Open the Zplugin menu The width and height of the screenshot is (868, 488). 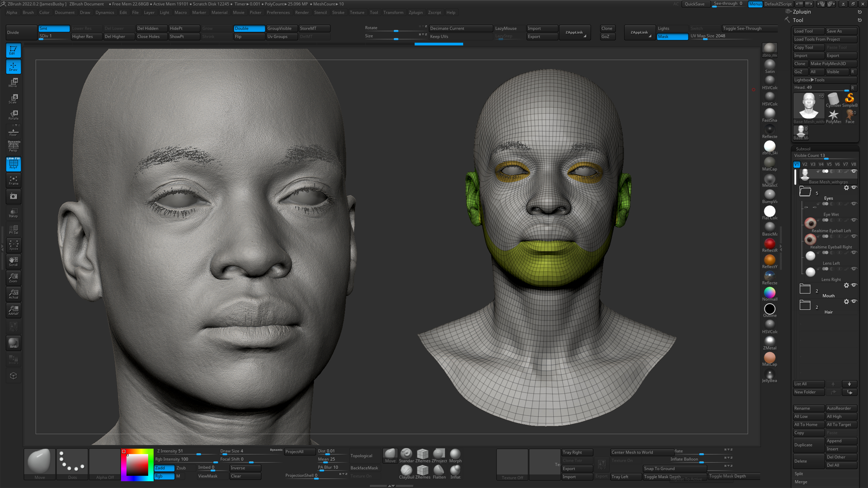415,12
